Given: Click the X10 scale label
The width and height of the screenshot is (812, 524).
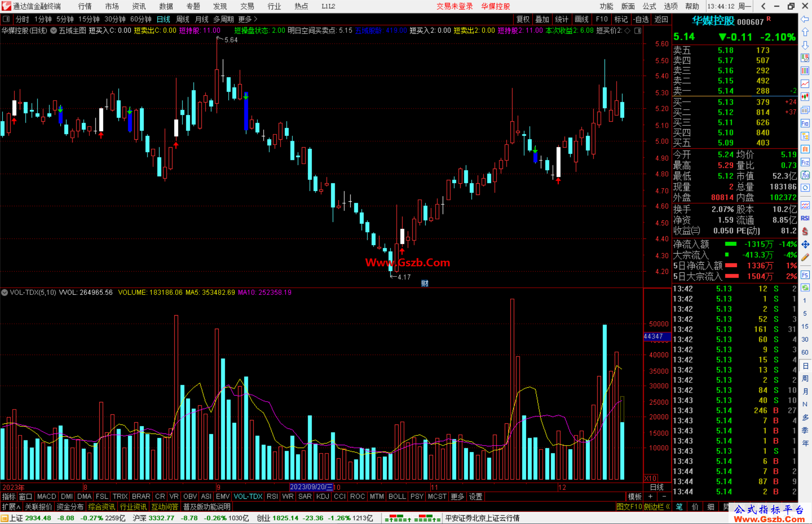Looking at the screenshot, I should 650,478.
